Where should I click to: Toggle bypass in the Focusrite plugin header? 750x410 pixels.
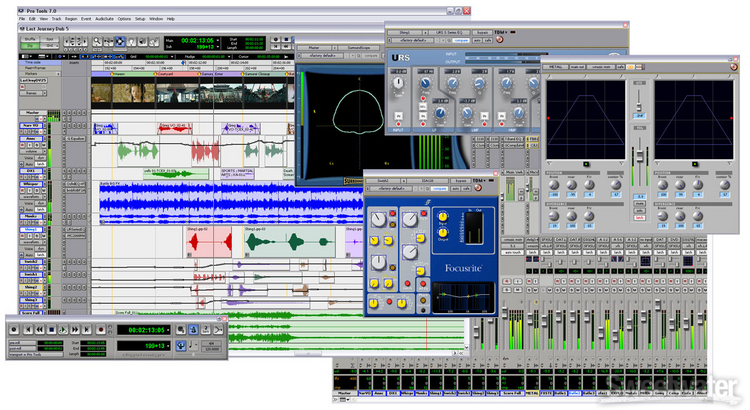pos(461,181)
